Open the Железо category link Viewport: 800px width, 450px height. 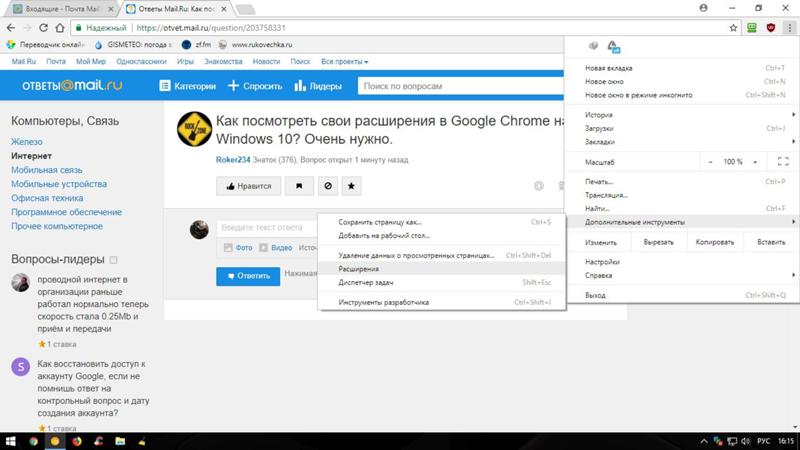pyautogui.click(x=27, y=142)
